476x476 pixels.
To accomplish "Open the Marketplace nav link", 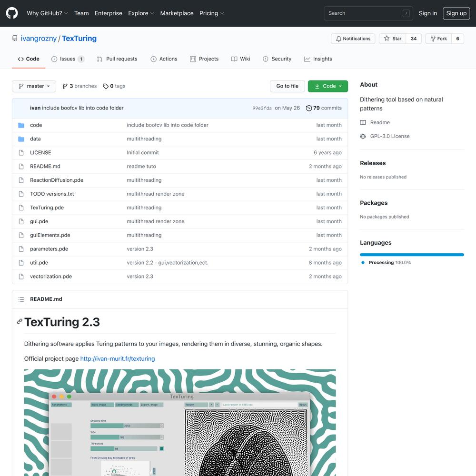I will (177, 13).
